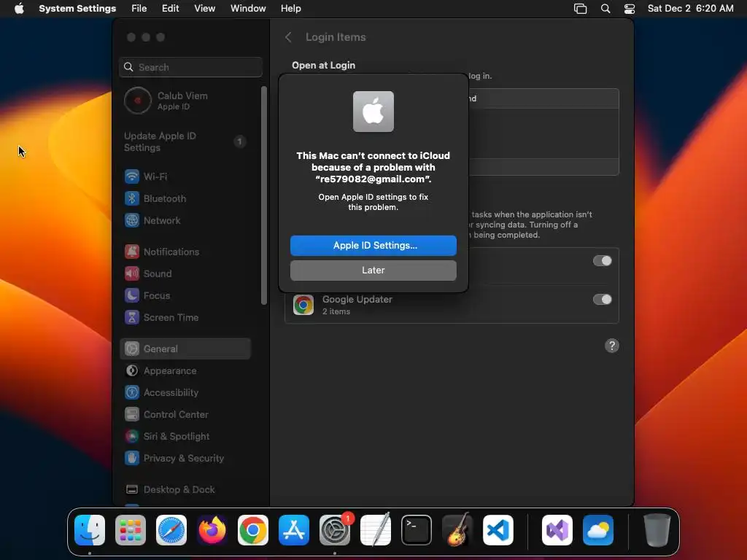Select Desktop & Dock in sidebar
Screen dimensions: 747x560
pos(186,489)
